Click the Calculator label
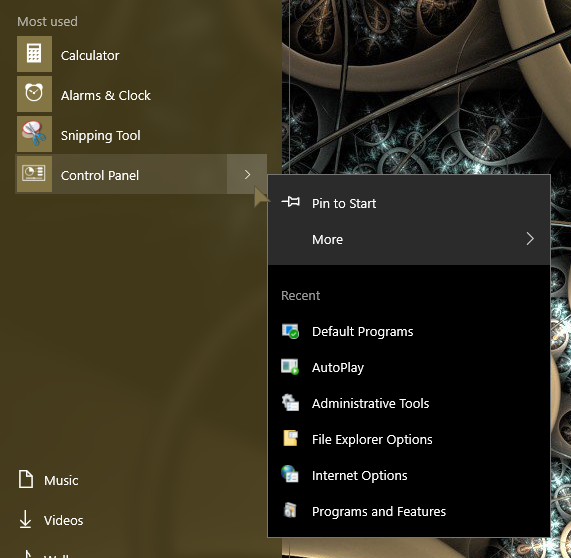The width and height of the screenshot is (571, 558). click(x=90, y=55)
